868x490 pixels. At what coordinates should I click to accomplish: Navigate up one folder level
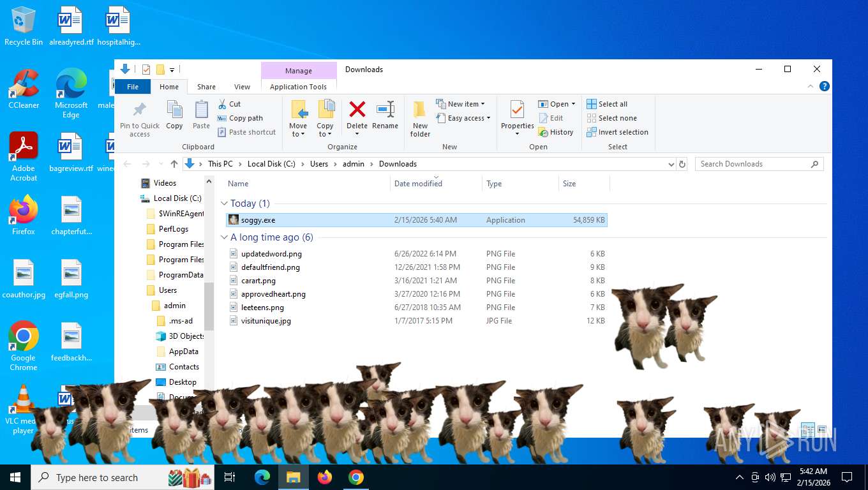point(174,164)
